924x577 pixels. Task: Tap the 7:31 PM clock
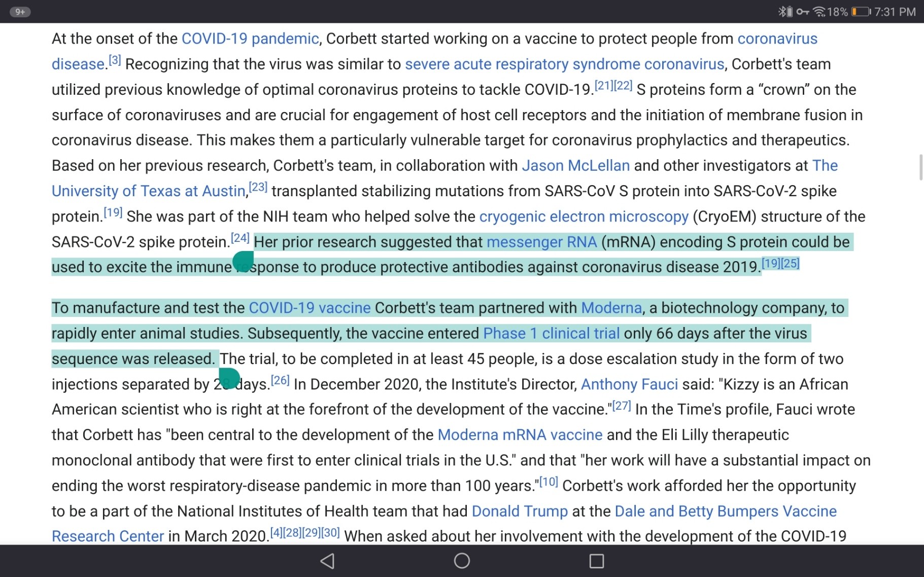tap(895, 12)
